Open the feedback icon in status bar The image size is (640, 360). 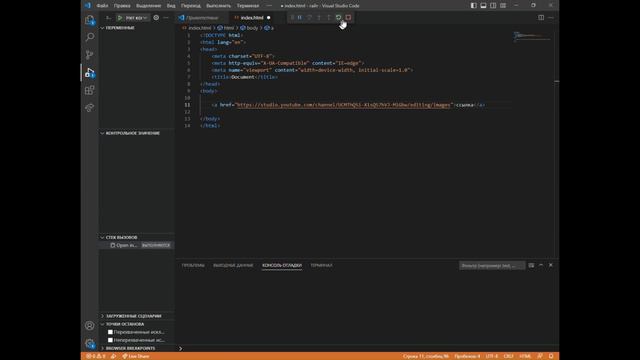click(x=540, y=356)
